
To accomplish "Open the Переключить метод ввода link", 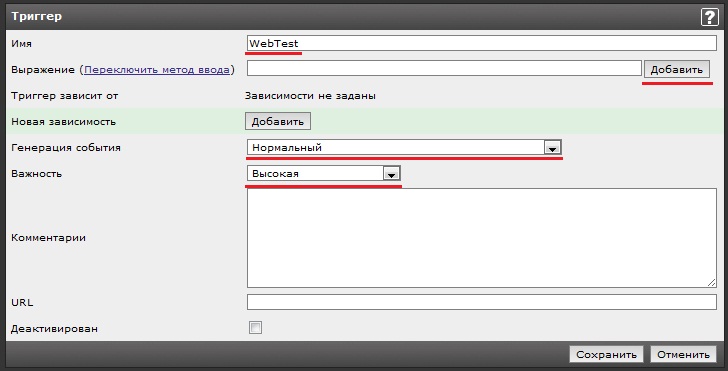I will [x=157, y=70].
